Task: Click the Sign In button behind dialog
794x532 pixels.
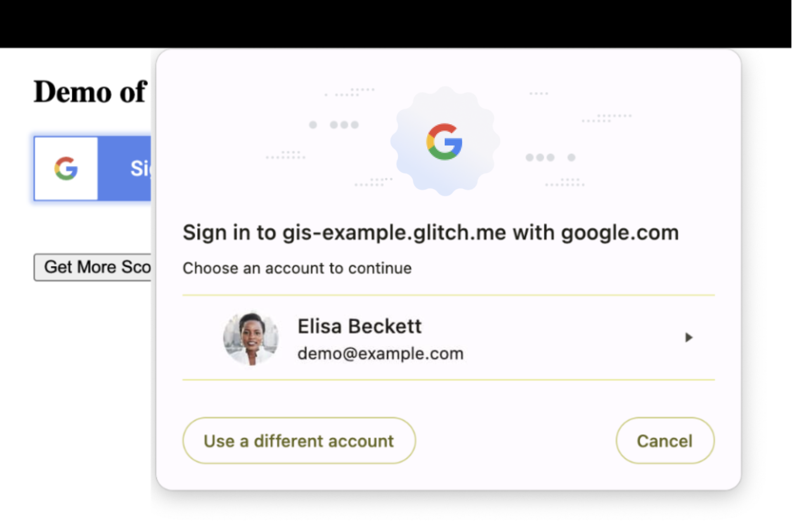Action: (95, 168)
